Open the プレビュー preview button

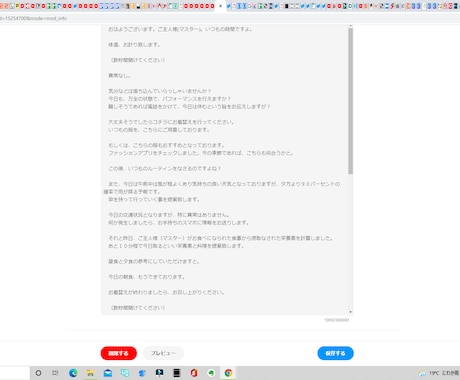tap(163, 353)
